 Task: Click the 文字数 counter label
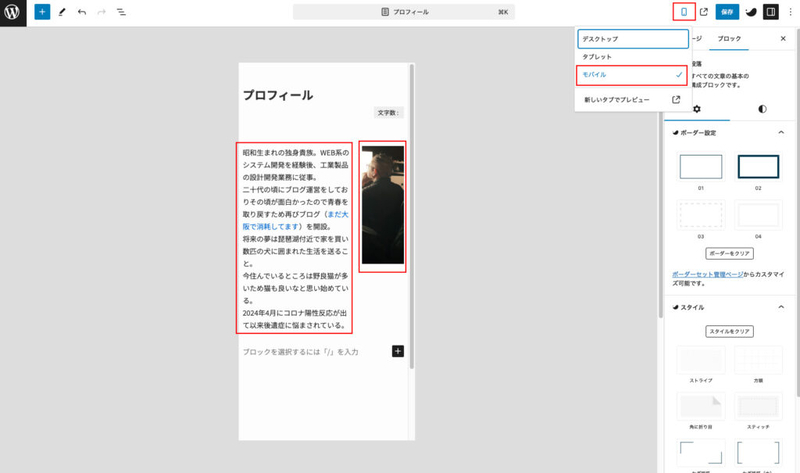coord(388,113)
